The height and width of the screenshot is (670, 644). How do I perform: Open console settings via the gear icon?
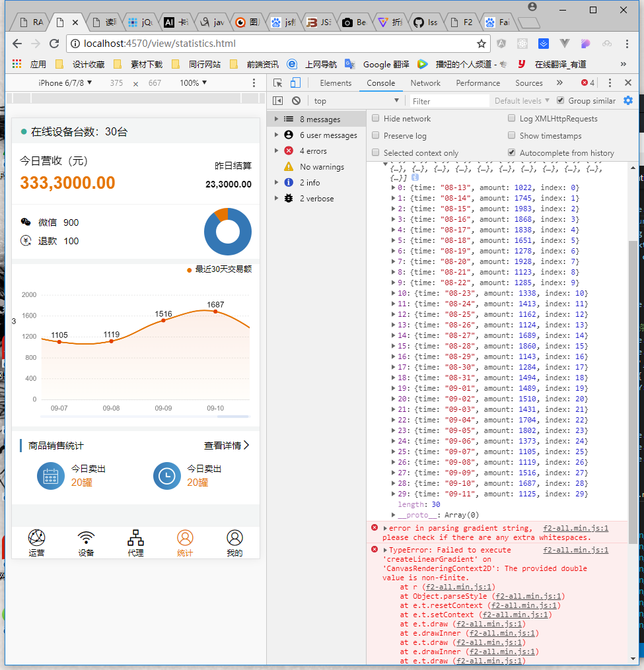tap(628, 100)
